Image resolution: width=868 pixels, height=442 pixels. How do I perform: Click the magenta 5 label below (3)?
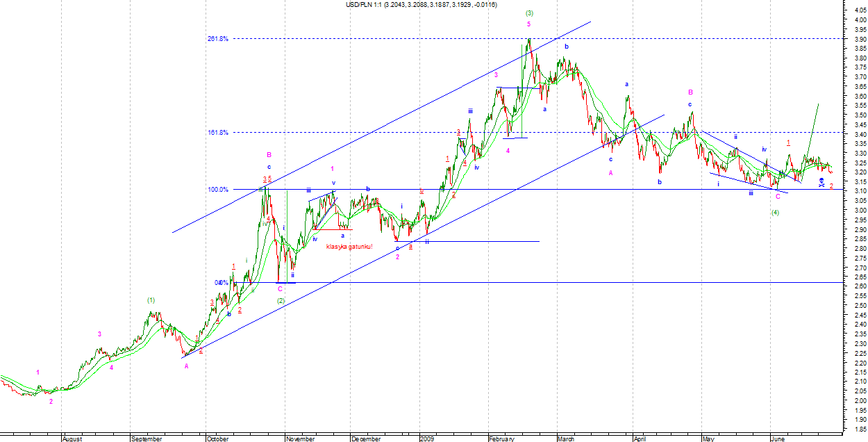[529, 23]
